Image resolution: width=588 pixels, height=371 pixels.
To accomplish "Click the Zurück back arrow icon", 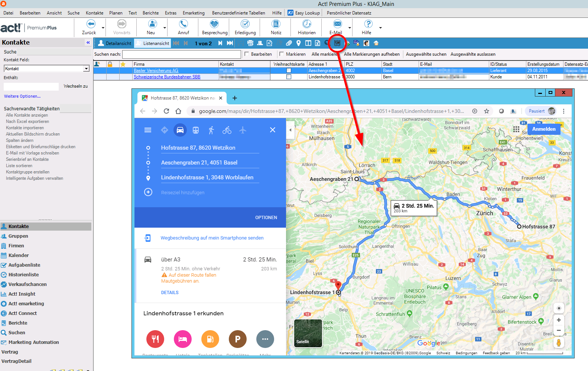I will (x=91, y=24).
